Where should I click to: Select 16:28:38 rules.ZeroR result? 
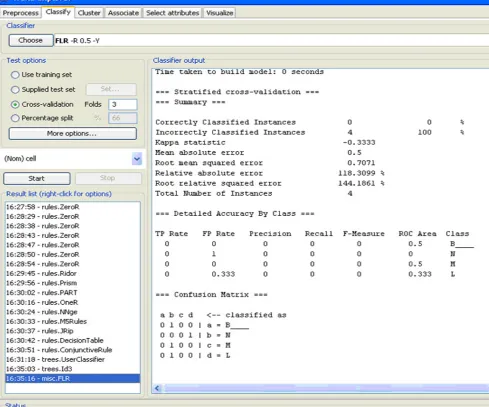[73, 226]
